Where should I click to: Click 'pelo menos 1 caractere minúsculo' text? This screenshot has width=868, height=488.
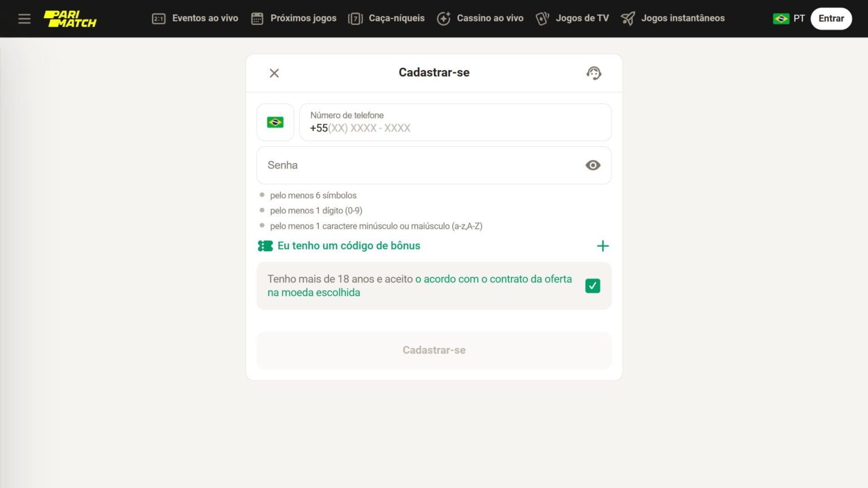[x=376, y=226]
